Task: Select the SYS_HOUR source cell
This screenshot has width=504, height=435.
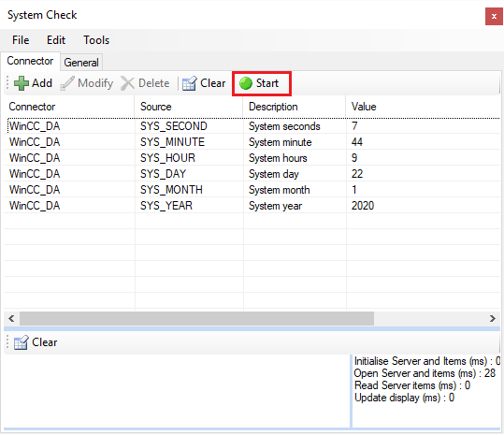Action: point(167,158)
